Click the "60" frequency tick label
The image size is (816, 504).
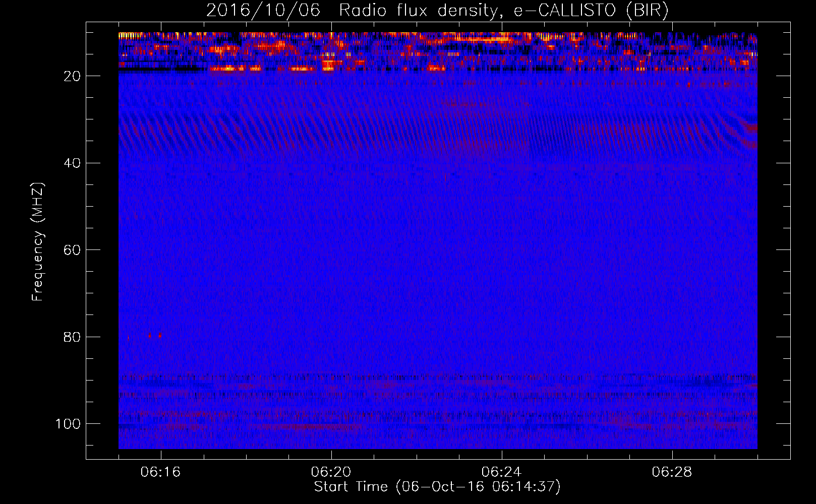(x=73, y=250)
